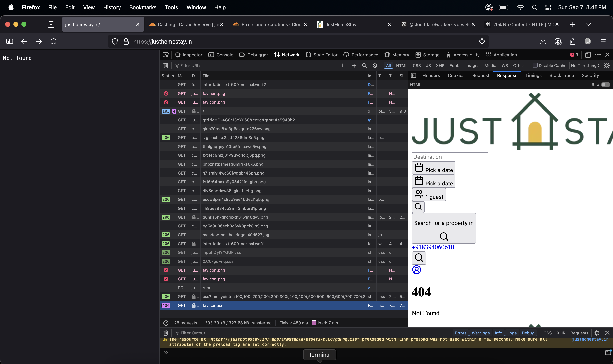Toggle responsive design mode icon

tap(588, 55)
